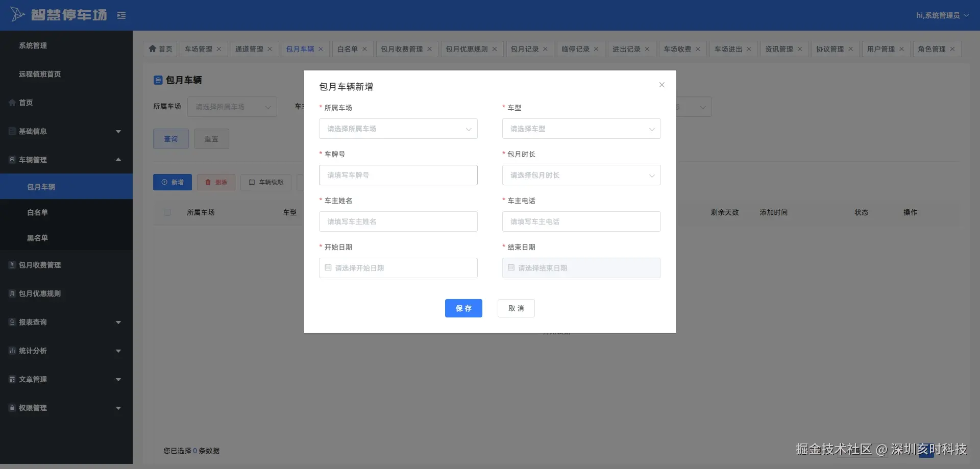Close the 包月收费管理 tab
The height and width of the screenshot is (469, 980).
click(429, 49)
